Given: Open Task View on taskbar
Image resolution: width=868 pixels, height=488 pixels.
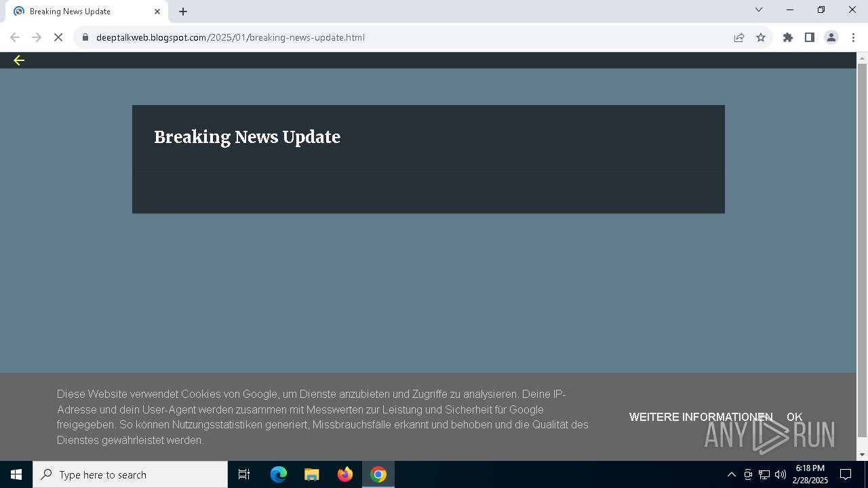Looking at the screenshot, I should 244,474.
